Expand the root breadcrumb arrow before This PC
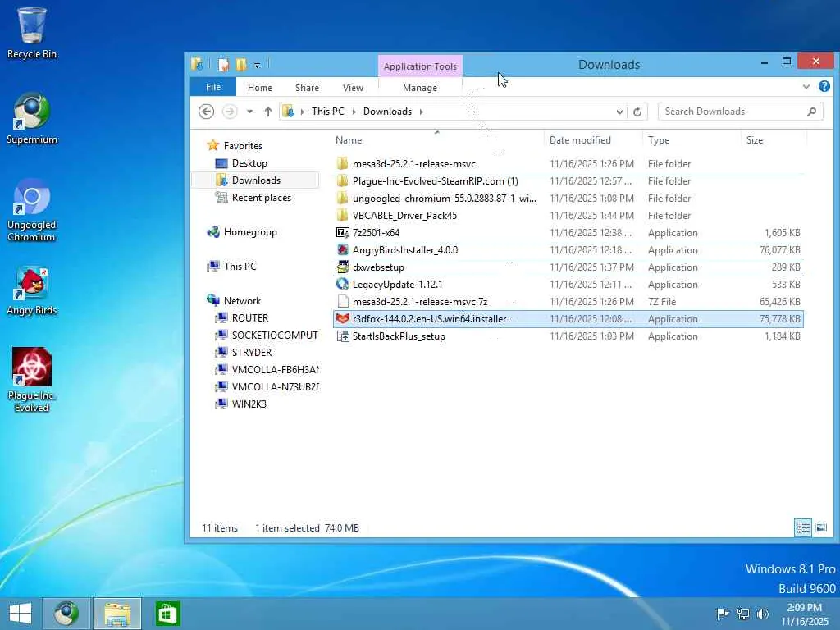The width and height of the screenshot is (840, 630). coord(302,112)
